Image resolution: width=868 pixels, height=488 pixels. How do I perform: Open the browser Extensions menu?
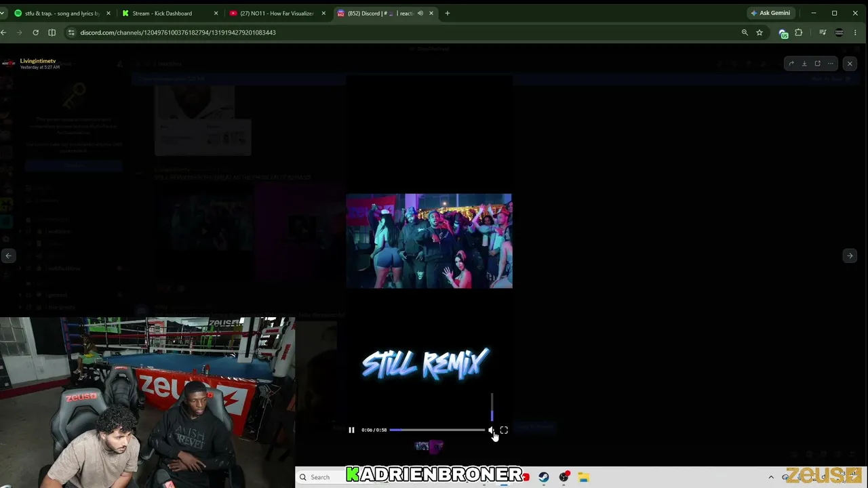(x=799, y=32)
